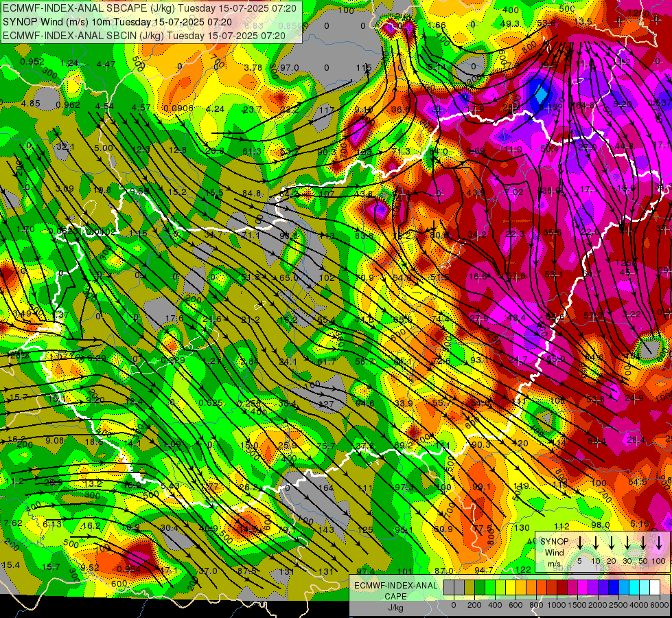Click the 65.0 value on the map

point(288,277)
